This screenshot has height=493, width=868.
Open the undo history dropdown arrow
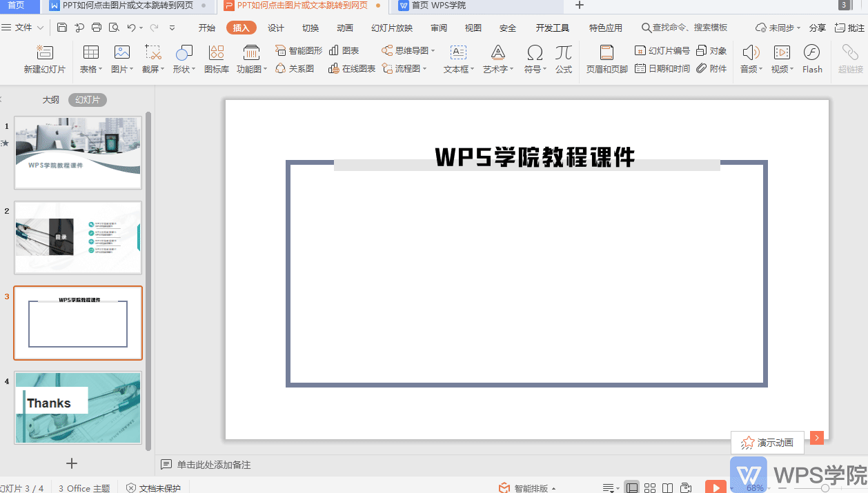(141, 28)
